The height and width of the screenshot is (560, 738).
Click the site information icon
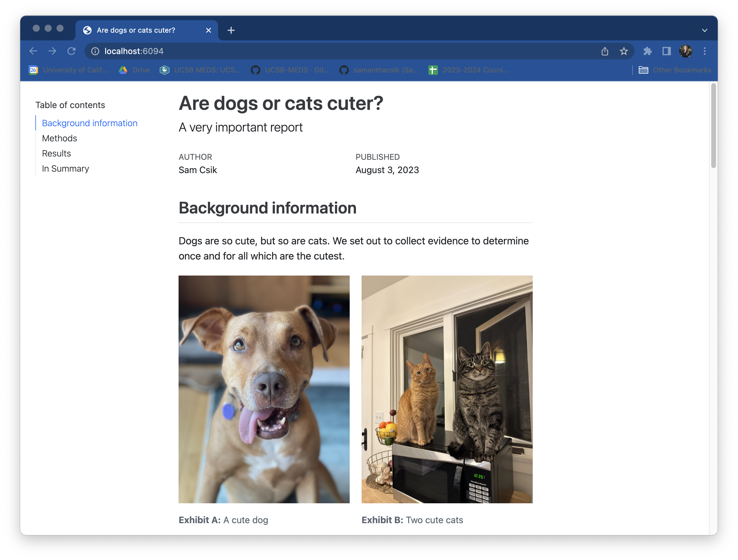tap(95, 51)
